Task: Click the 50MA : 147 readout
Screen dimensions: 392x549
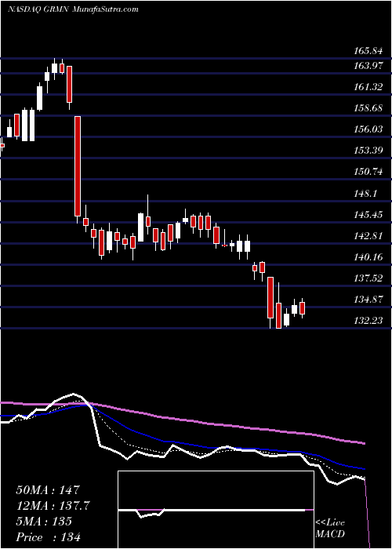Action: pos(48,490)
